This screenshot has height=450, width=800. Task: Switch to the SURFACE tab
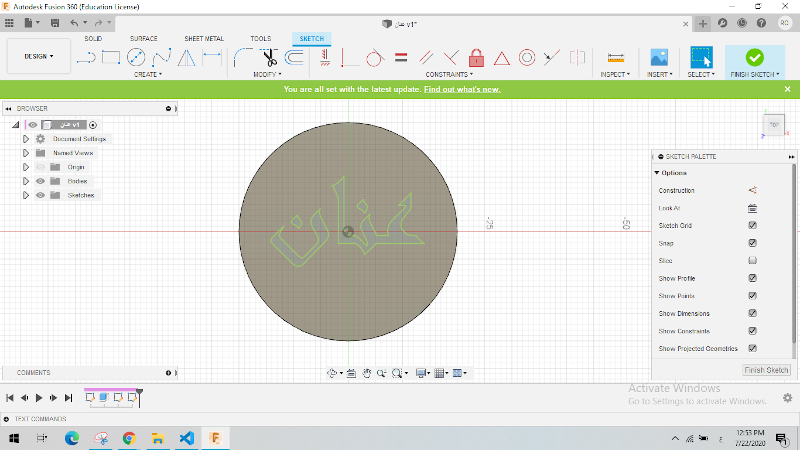click(143, 38)
